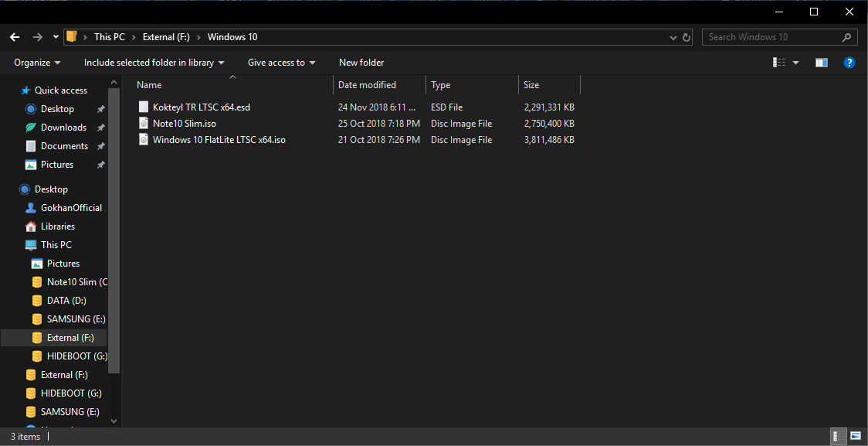868x446 pixels.
Task: Open HIDEBOOT (G:) under This PC
Action: tap(77, 356)
